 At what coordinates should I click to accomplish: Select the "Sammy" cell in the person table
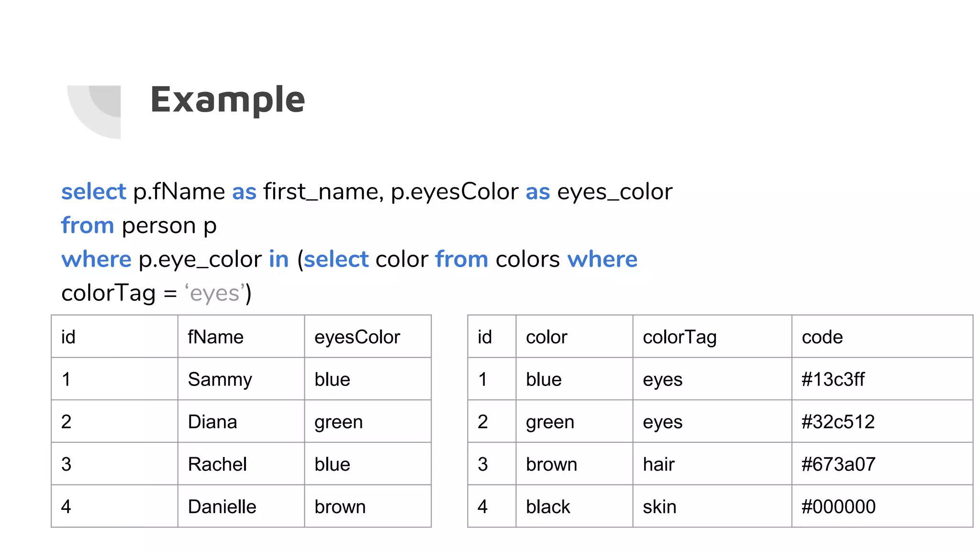tap(220, 379)
